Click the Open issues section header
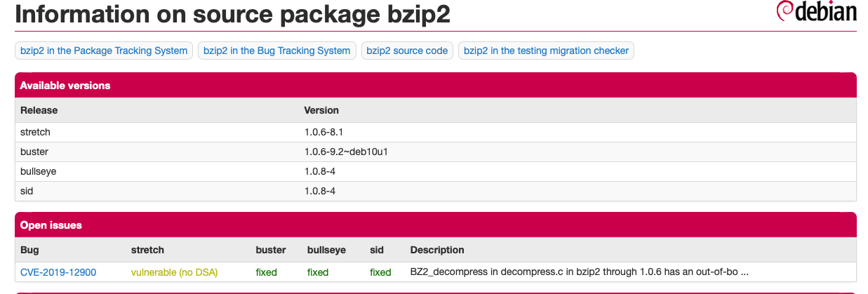Image resolution: width=868 pixels, height=294 pixels. (x=435, y=225)
